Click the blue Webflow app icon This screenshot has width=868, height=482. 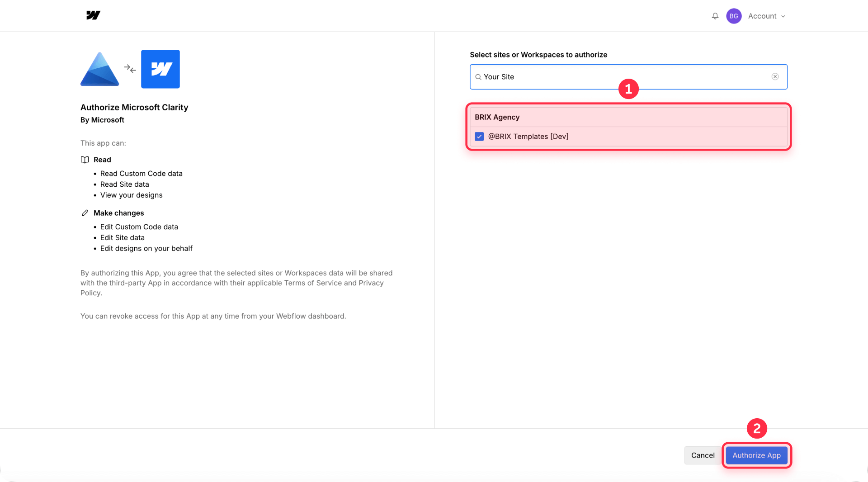click(160, 69)
